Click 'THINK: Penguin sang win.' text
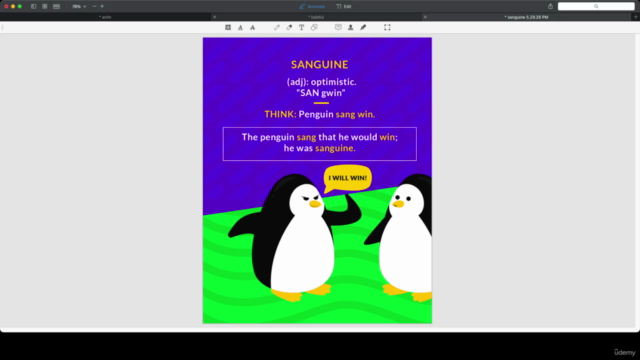Viewport: 640px width, 360px height. pyautogui.click(x=320, y=114)
